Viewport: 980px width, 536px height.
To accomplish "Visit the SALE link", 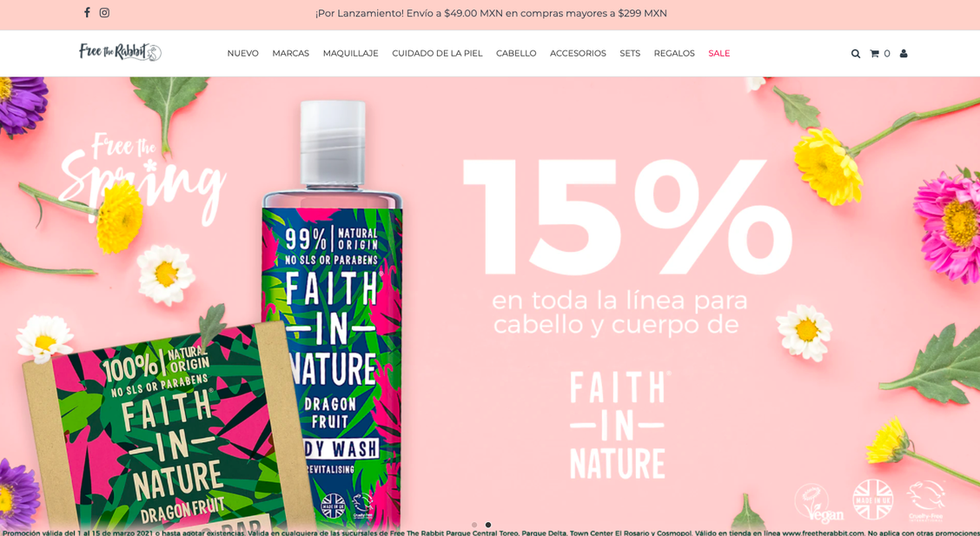I will pos(718,54).
